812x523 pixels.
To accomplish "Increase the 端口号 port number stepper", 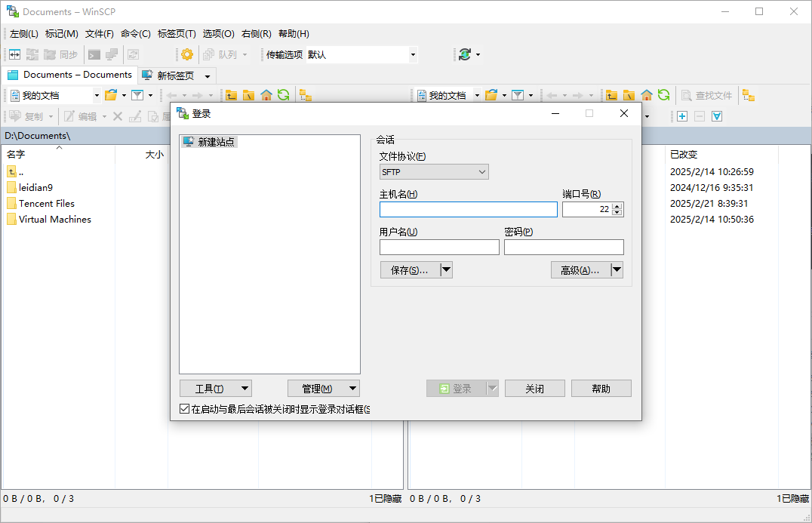I will (617, 206).
